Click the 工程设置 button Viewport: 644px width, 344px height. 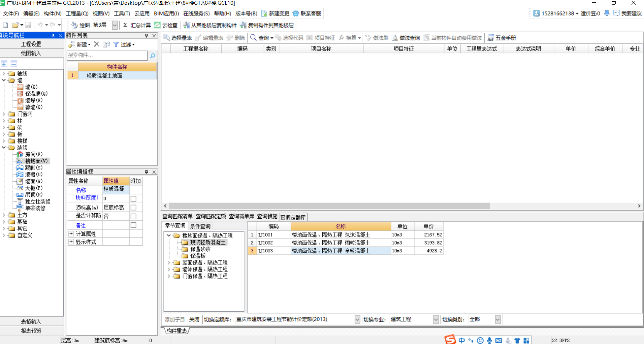pyautogui.click(x=31, y=44)
